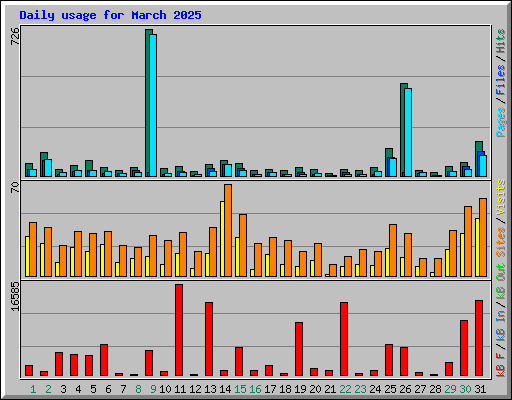Select the day 7 label on the axis
This screenshot has height=400, width=512.
(123, 389)
